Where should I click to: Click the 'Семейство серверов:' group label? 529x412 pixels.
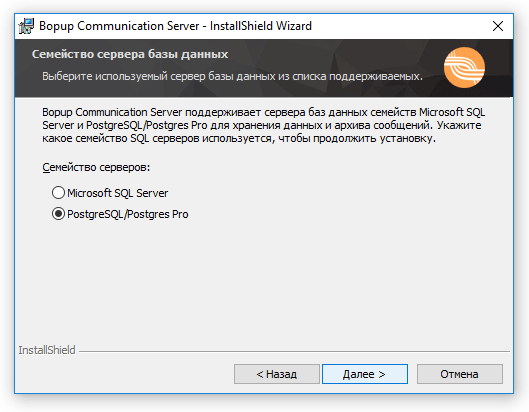pyautogui.click(x=96, y=167)
